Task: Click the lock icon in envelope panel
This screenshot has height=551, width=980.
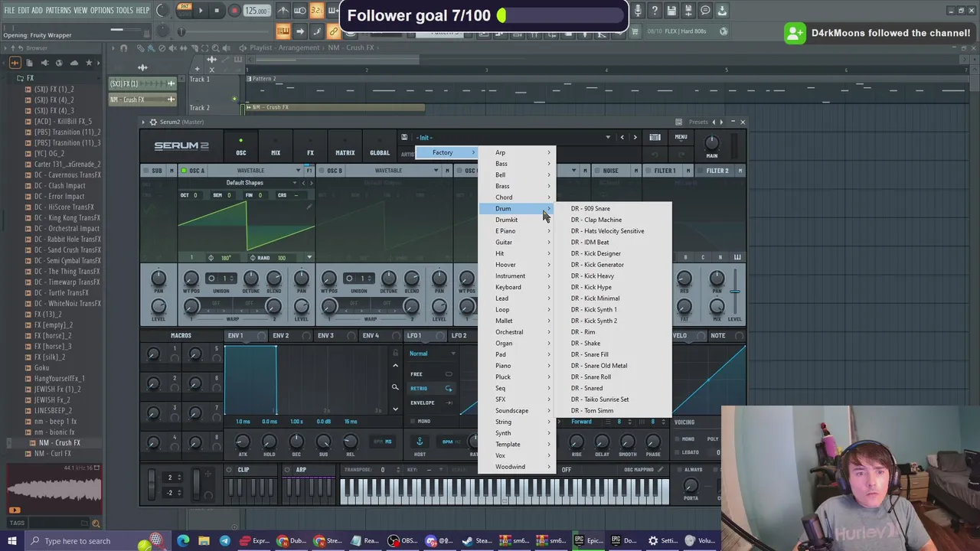Action: (395, 353)
